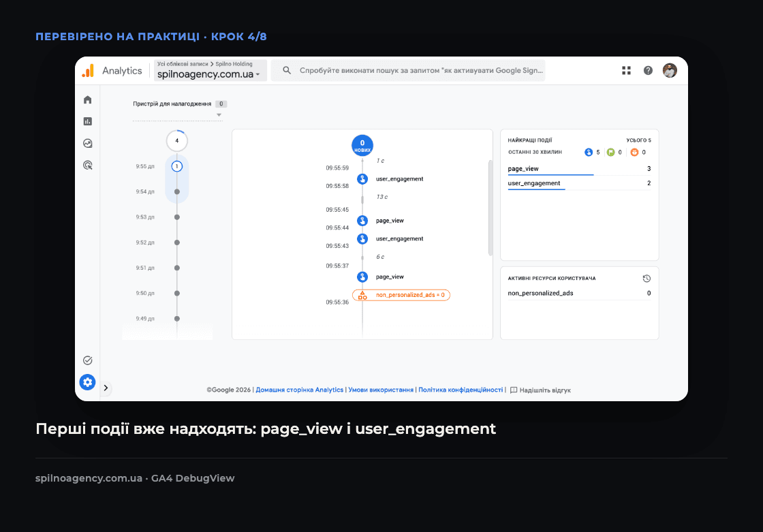
Task: Select the 9:49 timeline dot
Action: point(177,318)
